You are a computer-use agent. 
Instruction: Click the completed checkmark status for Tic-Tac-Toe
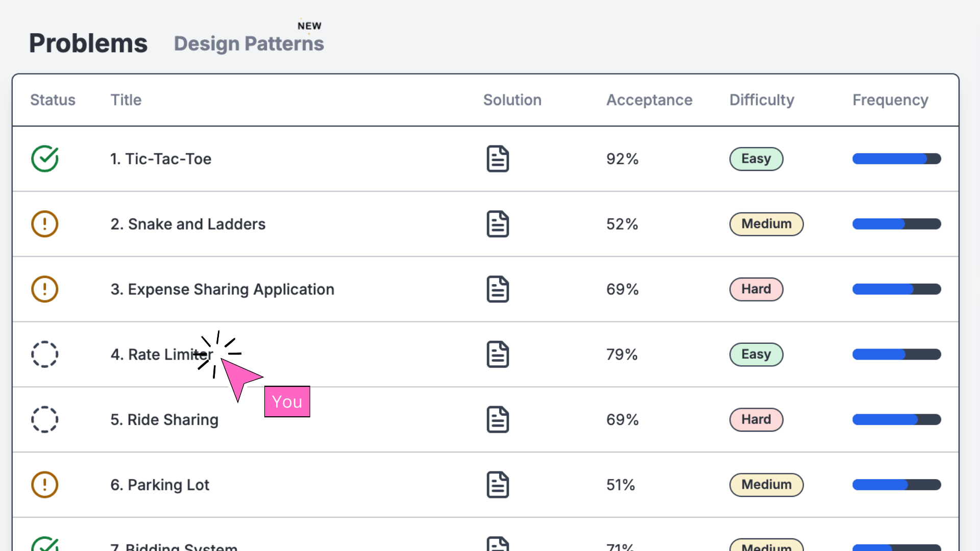pyautogui.click(x=45, y=159)
